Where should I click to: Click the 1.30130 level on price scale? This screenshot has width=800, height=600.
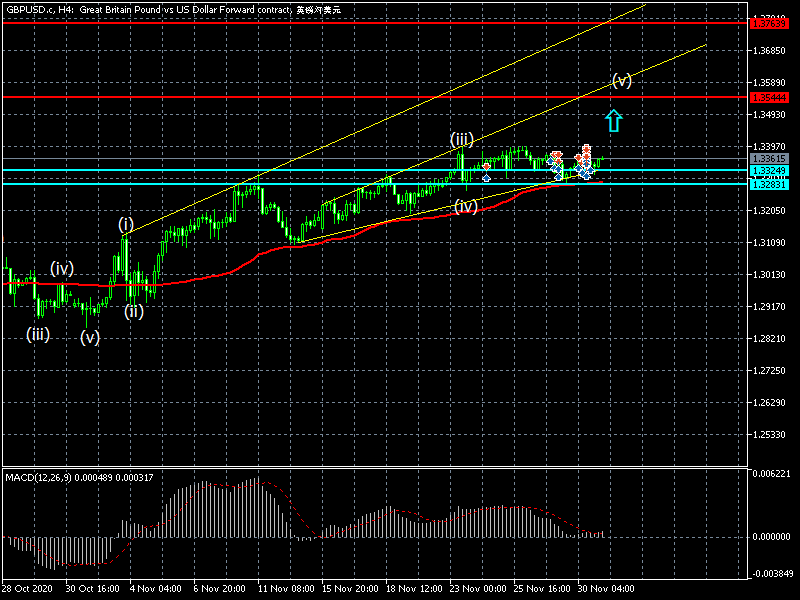(770, 274)
